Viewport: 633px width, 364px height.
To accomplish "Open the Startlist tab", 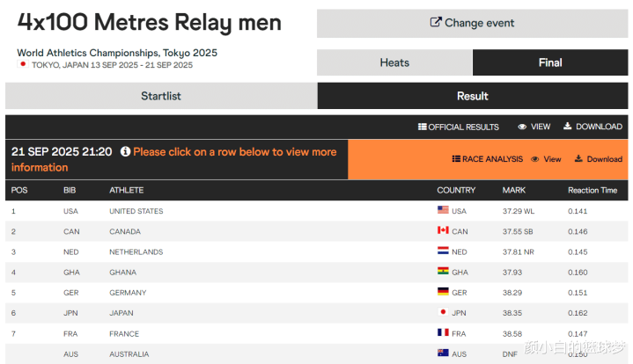I will (x=161, y=96).
